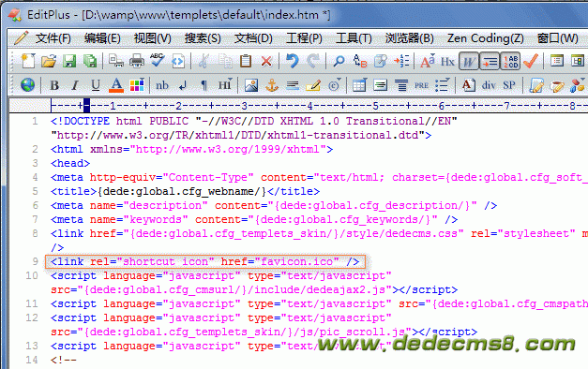Insert non-breaking space with nb icon
The width and height of the screenshot is (588, 369).
tap(162, 85)
